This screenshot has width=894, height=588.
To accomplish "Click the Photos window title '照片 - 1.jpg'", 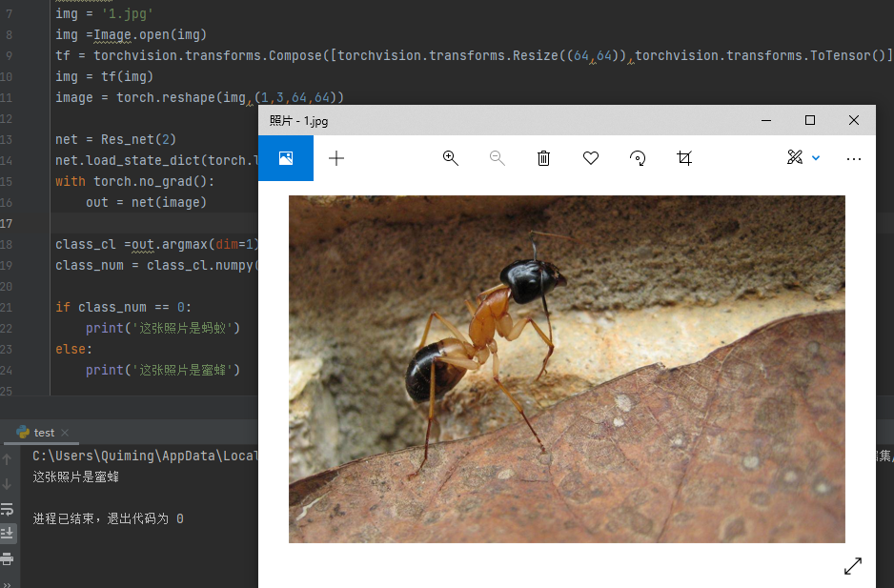I will click(x=298, y=121).
